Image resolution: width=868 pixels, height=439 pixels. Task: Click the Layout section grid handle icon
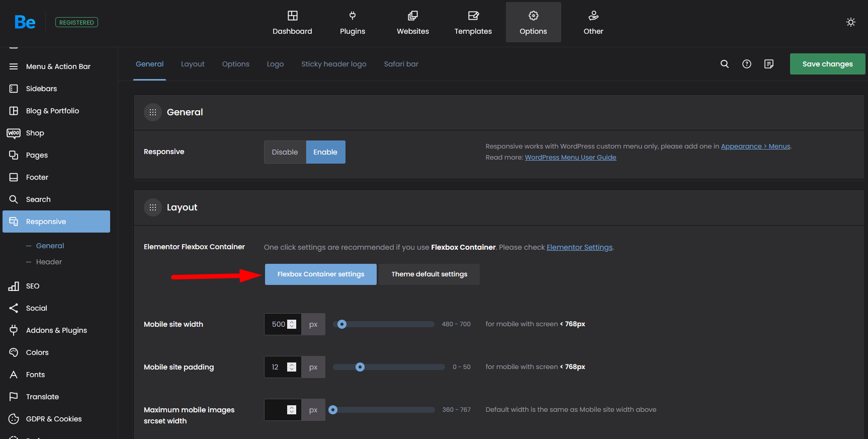coord(153,207)
